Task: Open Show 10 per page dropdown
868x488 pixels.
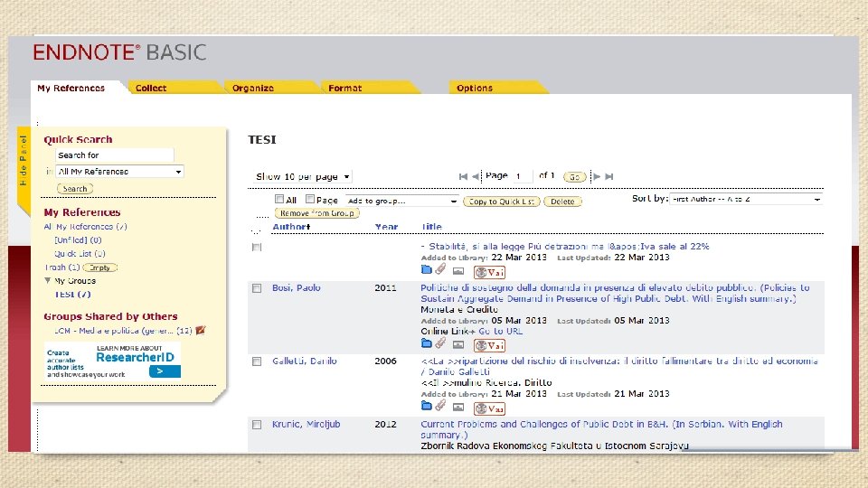Action: click(x=302, y=176)
